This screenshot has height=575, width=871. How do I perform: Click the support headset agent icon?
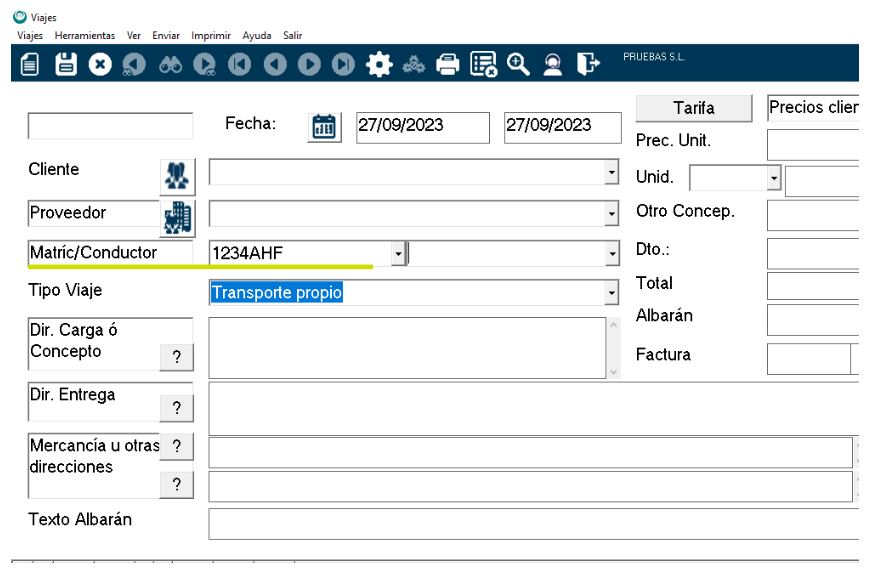tap(552, 64)
